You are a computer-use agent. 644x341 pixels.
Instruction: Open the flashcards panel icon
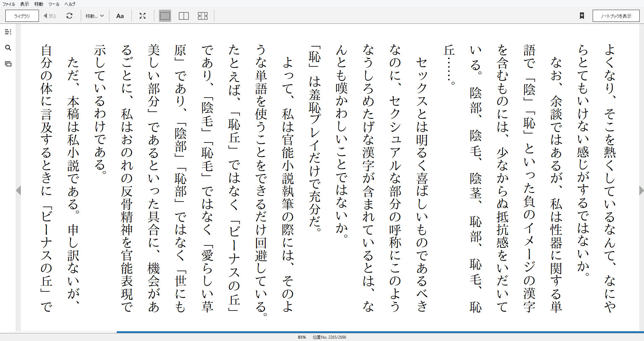point(8,63)
